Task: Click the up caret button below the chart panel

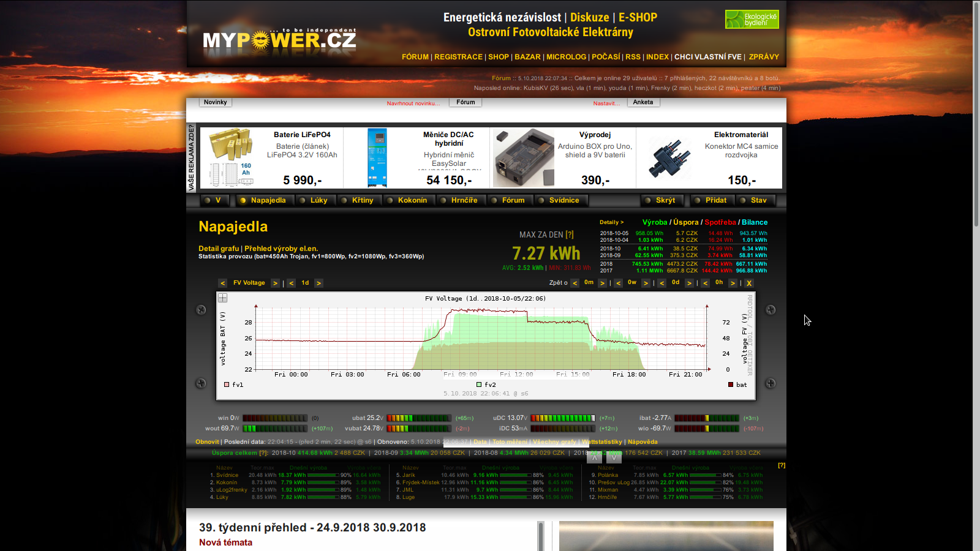Action: click(x=594, y=457)
